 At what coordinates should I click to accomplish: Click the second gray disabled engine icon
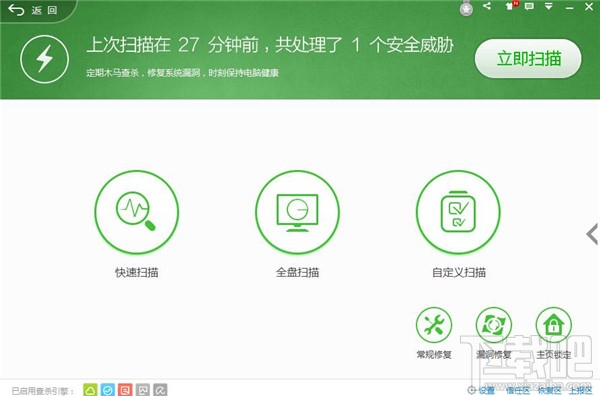click(x=160, y=390)
